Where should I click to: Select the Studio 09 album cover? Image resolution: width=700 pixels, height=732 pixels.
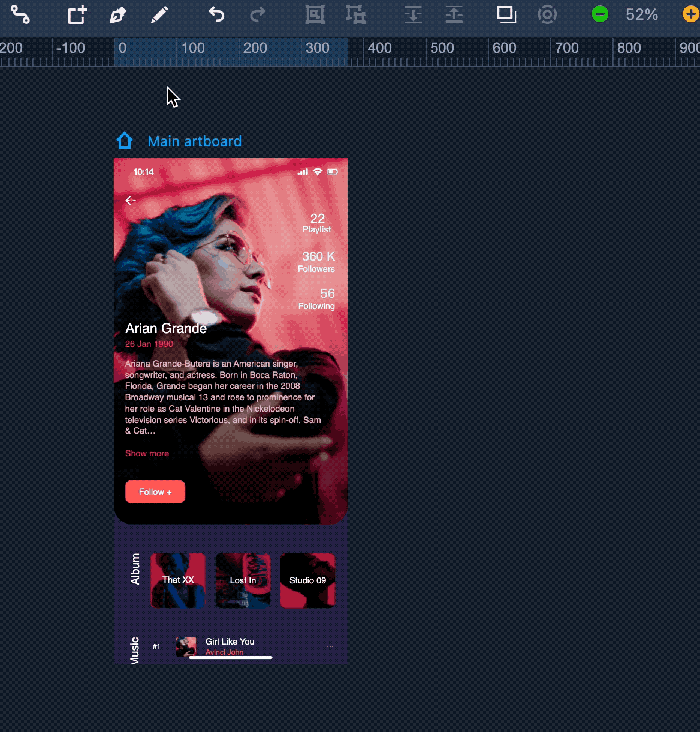[x=307, y=580]
